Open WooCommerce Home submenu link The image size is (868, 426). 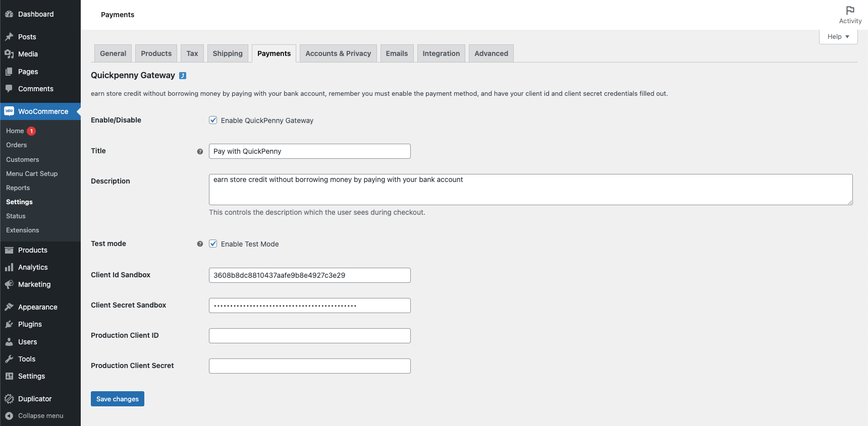15,131
